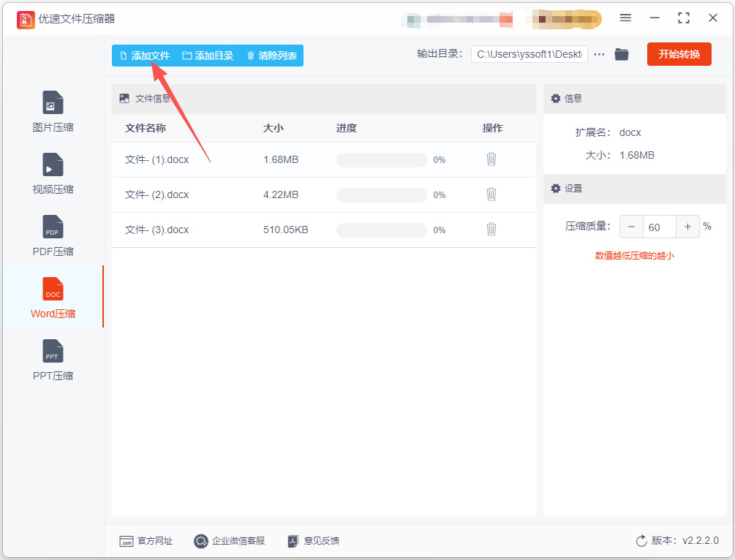Open the 意见反馈 feedback link
735x560 pixels.
point(313,541)
